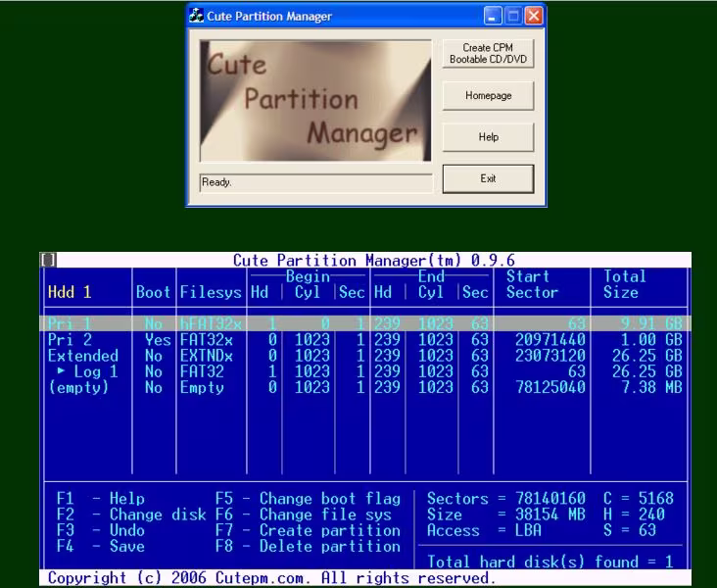
Task: Click start sector 78125040
Action: [550, 387]
